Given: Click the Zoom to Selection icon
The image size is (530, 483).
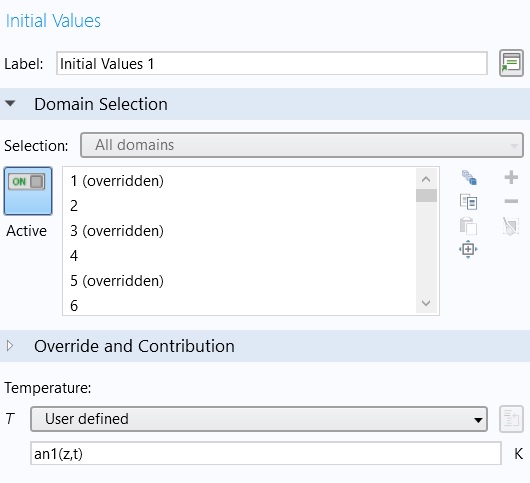Looking at the screenshot, I should coord(468,249).
